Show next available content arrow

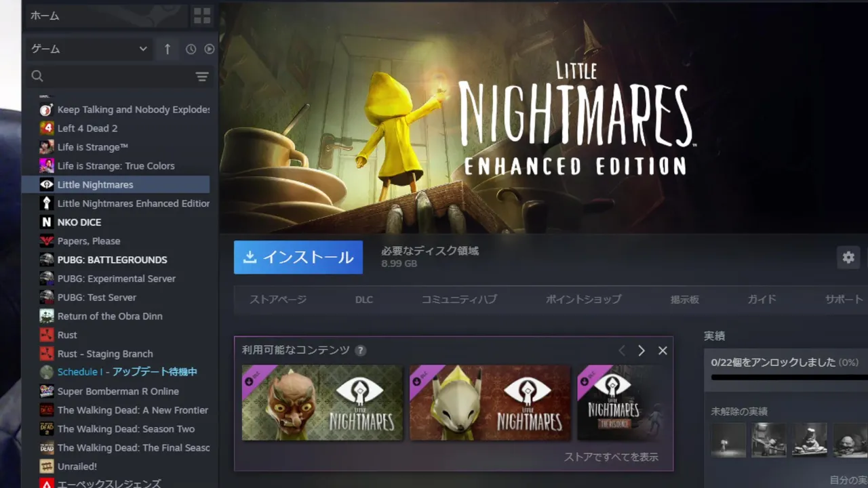point(642,350)
